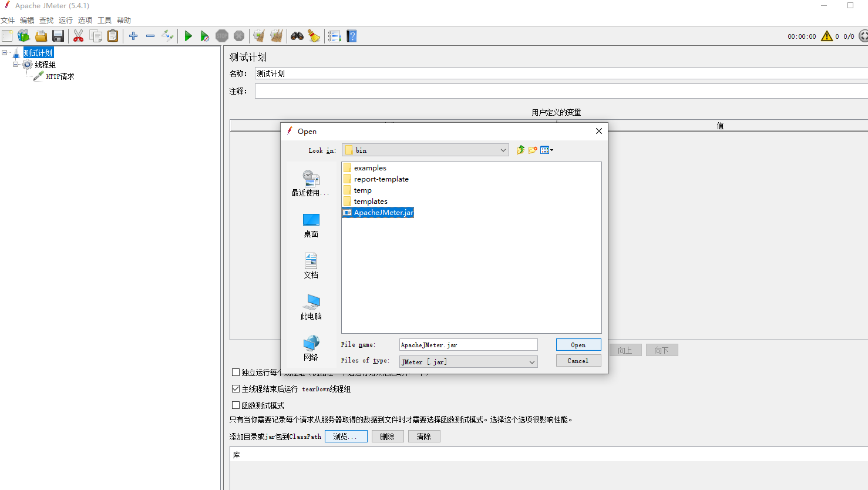Viewport: 868px width, 490px height.
Task: Click the Documents 文档 shortcut
Action: pos(311,266)
